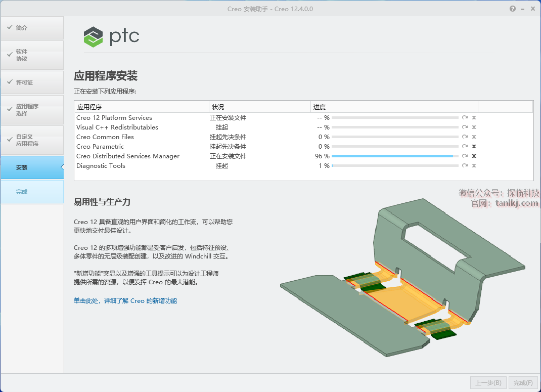This screenshot has height=392, width=541.
Task: Click the sheet metal part illustration
Action: [404, 283]
